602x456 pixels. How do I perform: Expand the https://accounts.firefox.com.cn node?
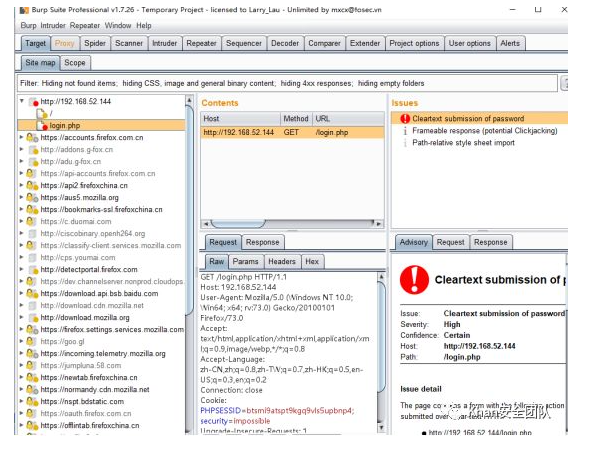(x=22, y=137)
